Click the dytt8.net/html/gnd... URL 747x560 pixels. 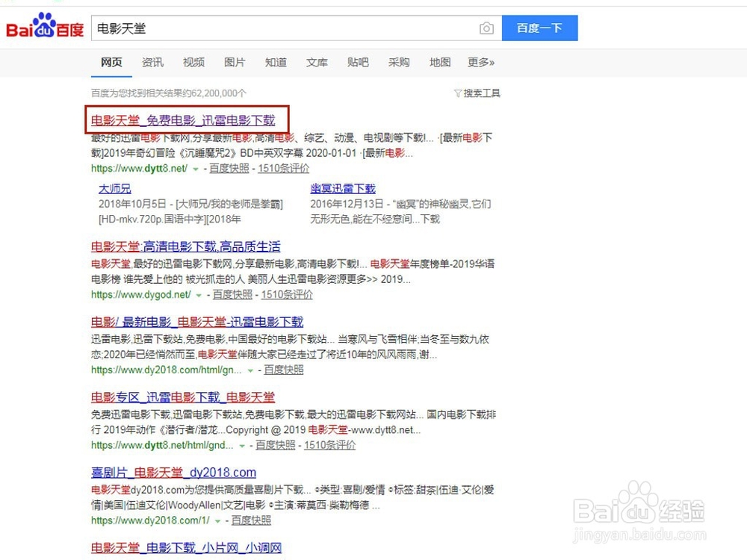162,445
